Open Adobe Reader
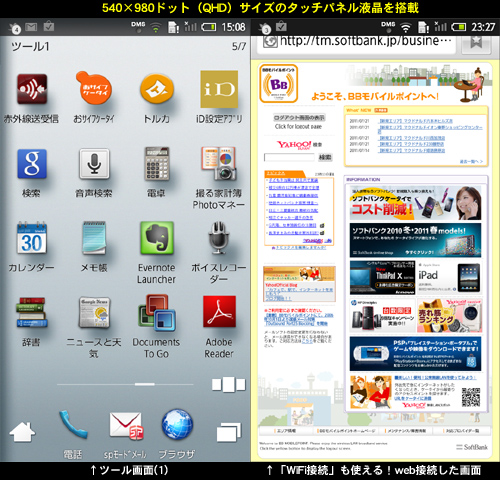 [219, 312]
